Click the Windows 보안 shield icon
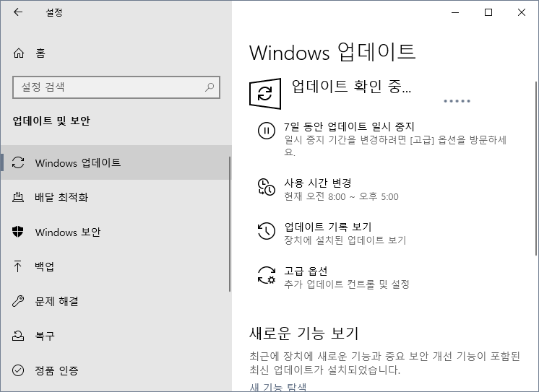539x392 pixels. (18, 232)
